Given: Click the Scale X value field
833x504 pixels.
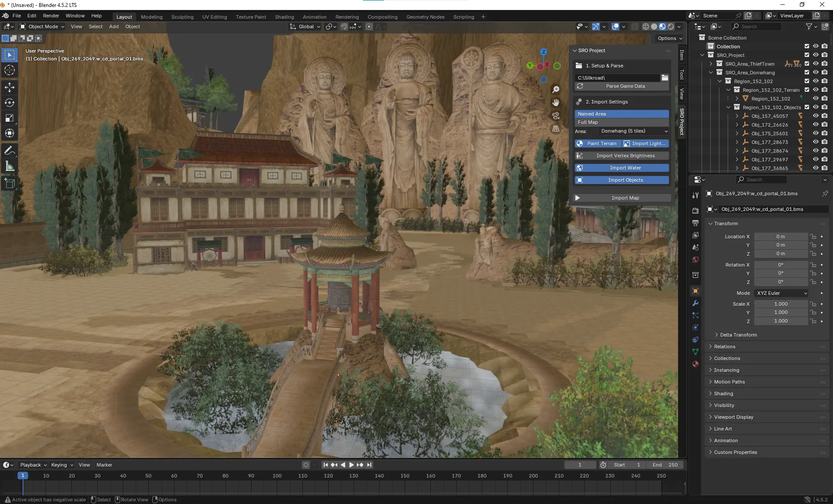Looking at the screenshot, I should pyautogui.click(x=781, y=304).
